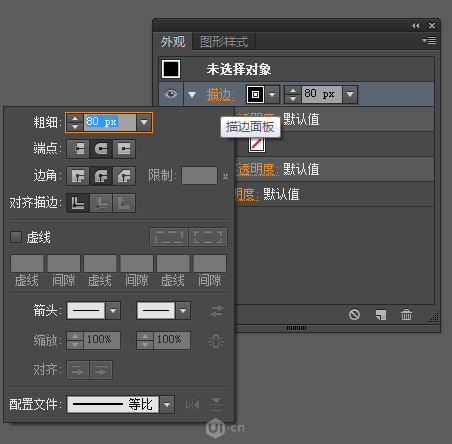Choose the butt cap endpoint option
The width and height of the screenshot is (452, 444).
pos(78,149)
